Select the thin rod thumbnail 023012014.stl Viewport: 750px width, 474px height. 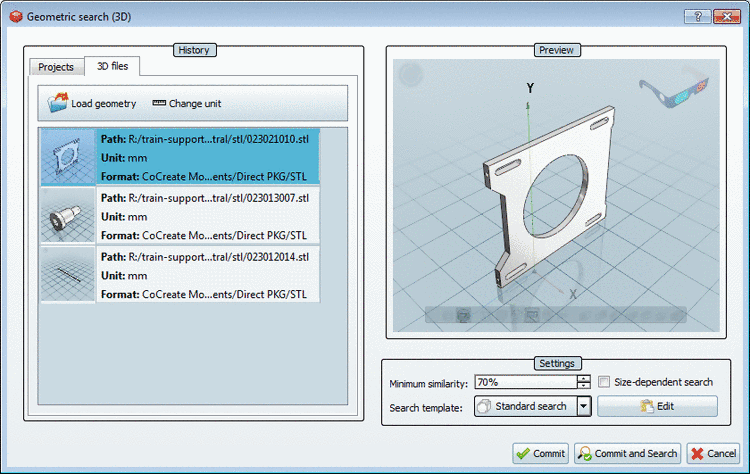click(68, 273)
